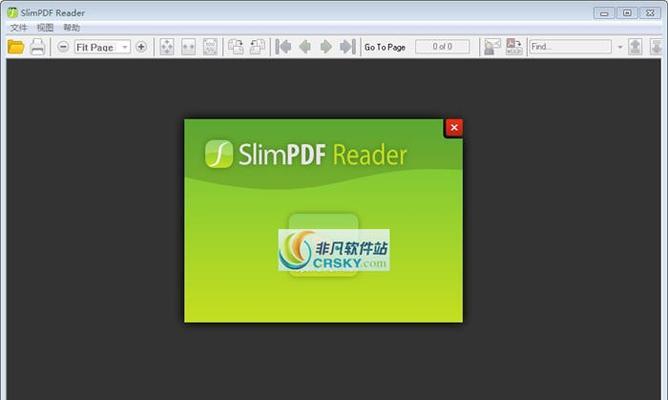The height and width of the screenshot is (400, 668).
Task: Open the Find options dropdown arrow
Action: tap(620, 47)
